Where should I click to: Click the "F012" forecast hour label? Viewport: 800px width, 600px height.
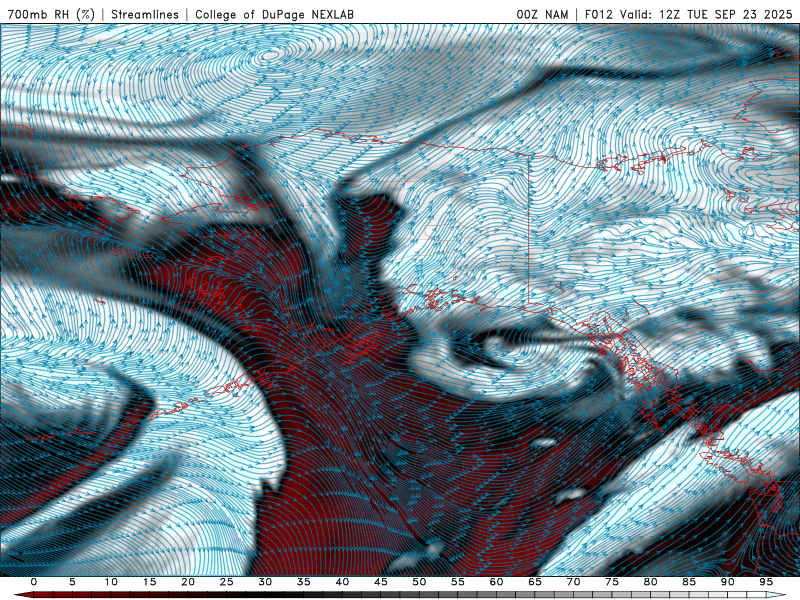pos(599,15)
